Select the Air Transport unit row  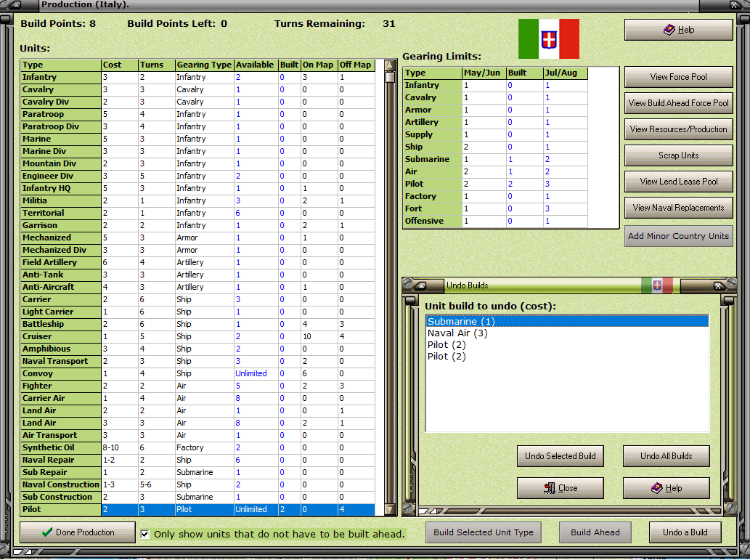(x=197, y=435)
